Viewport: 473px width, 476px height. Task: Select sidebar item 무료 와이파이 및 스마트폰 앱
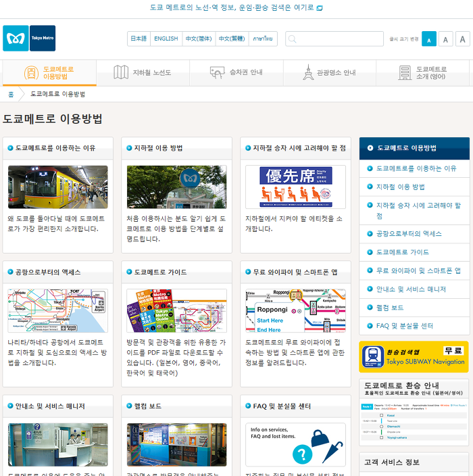click(414, 270)
